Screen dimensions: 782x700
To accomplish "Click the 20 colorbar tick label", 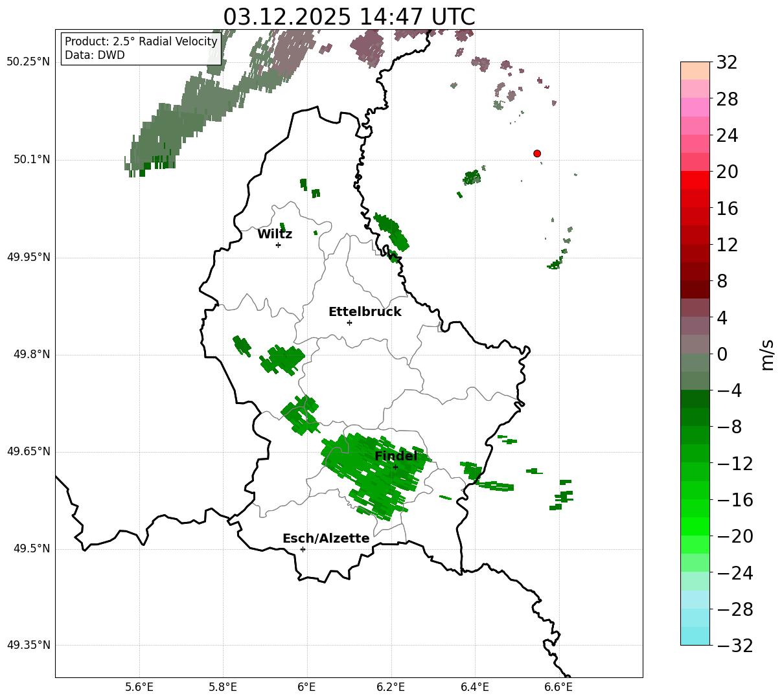I will click(727, 172).
